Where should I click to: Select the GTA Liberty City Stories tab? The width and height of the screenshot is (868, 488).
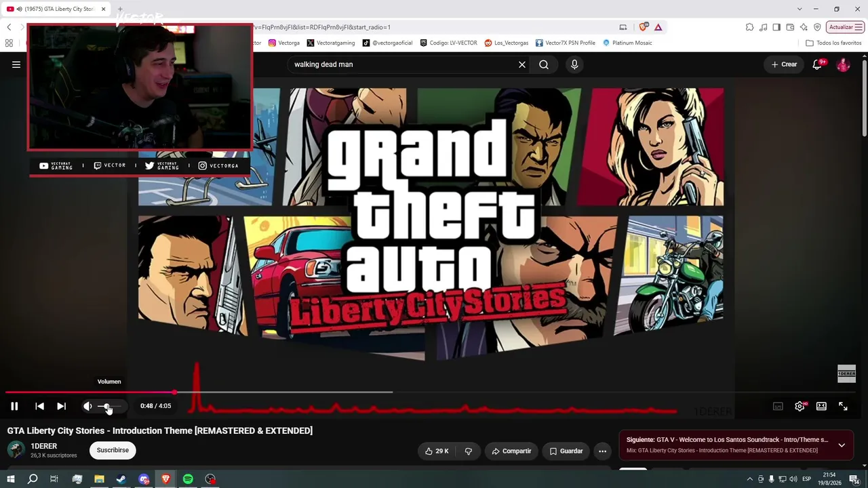coord(57,9)
